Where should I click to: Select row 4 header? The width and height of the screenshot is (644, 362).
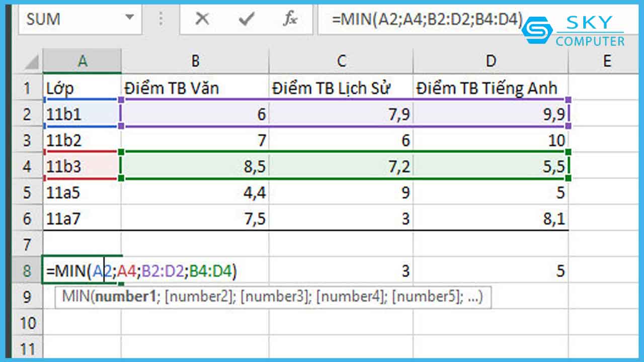[27, 166]
